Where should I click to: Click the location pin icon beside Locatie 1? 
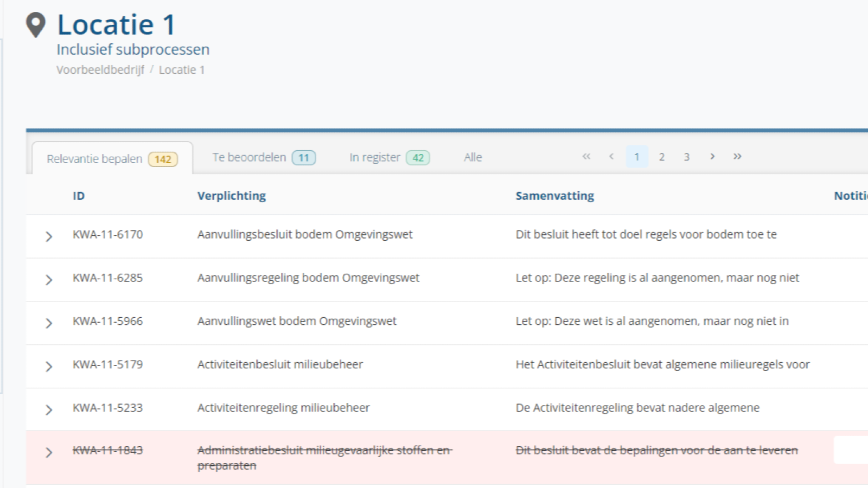[36, 25]
